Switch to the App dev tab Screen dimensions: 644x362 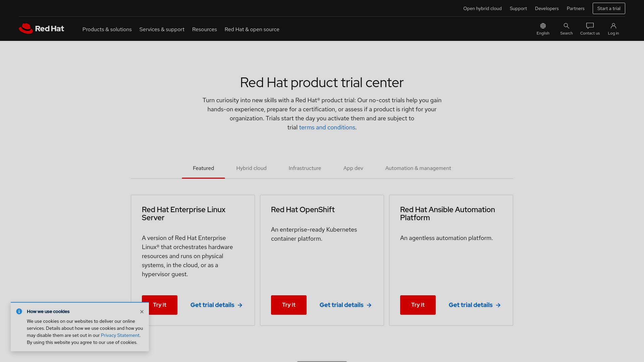pyautogui.click(x=353, y=168)
